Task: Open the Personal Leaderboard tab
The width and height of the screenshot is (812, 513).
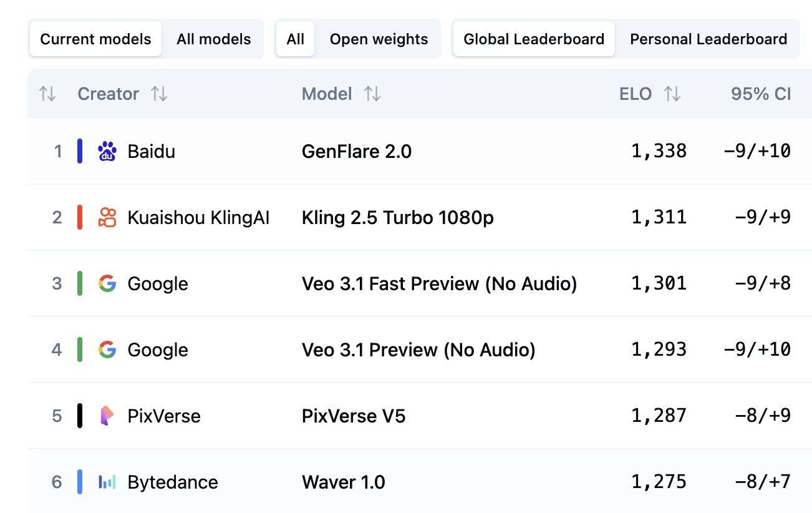Action: 708,39
